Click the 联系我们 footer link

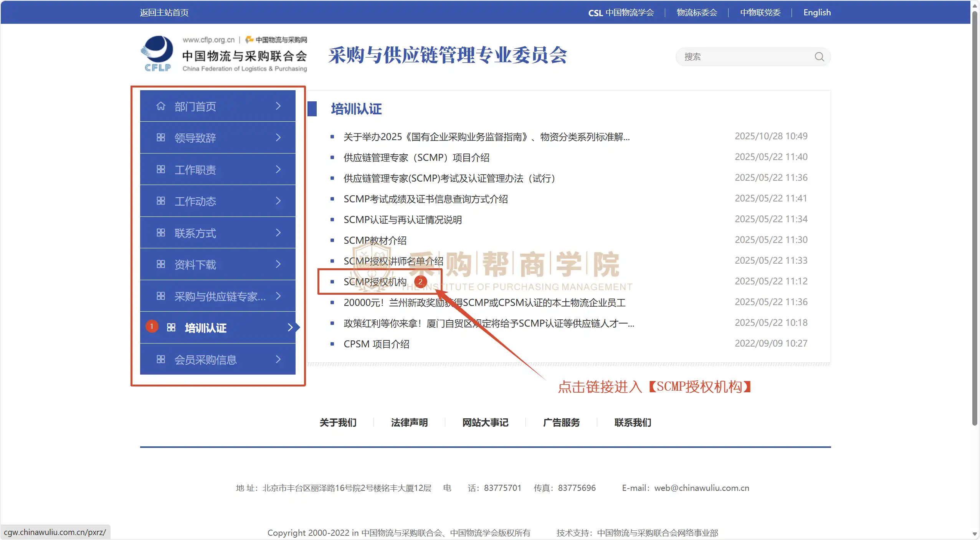pyautogui.click(x=633, y=423)
